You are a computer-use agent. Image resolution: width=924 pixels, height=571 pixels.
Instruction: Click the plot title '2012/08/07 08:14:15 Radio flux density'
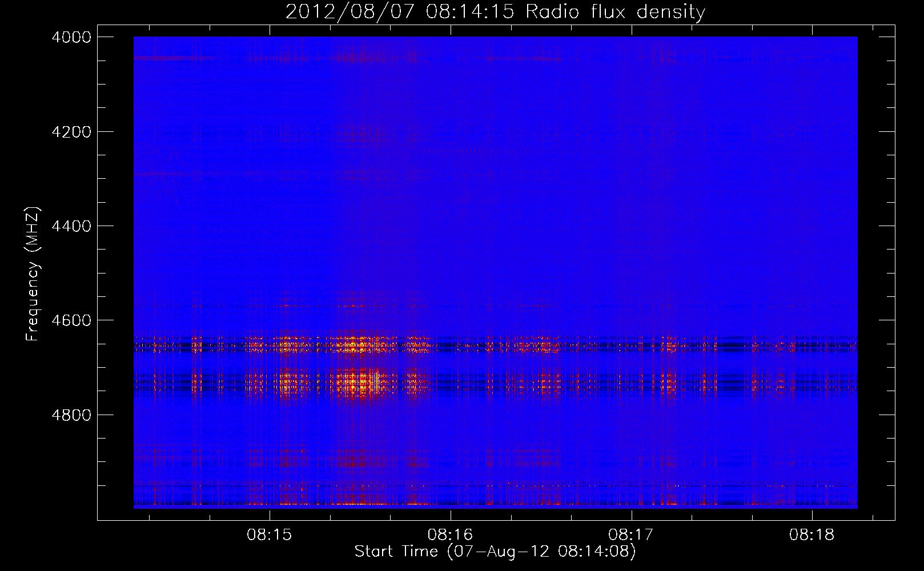pos(495,12)
